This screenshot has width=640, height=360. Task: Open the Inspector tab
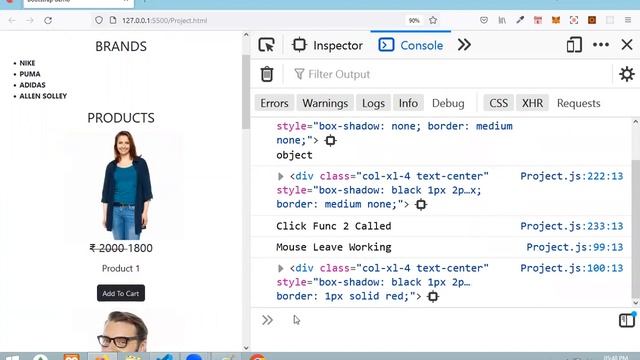click(x=327, y=45)
